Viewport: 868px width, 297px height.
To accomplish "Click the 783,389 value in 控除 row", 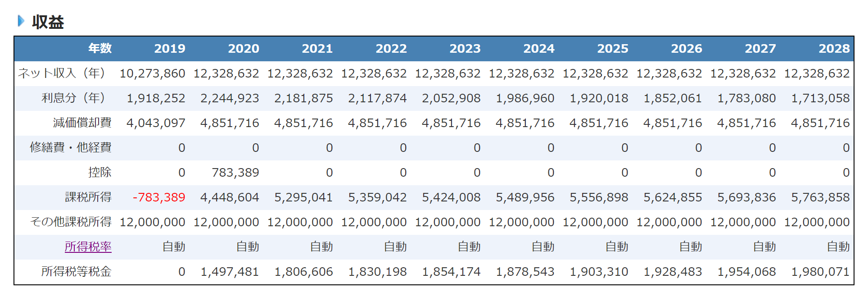I will (x=235, y=173).
